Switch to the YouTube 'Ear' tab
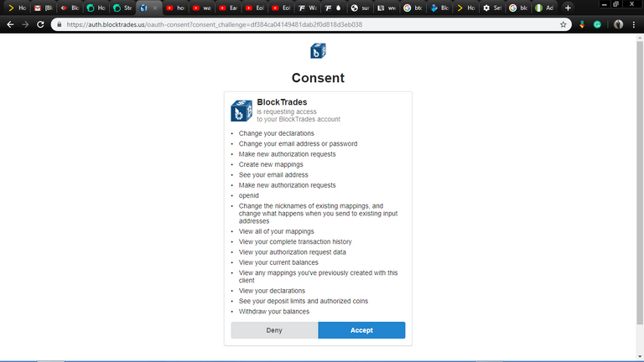 [x=227, y=8]
